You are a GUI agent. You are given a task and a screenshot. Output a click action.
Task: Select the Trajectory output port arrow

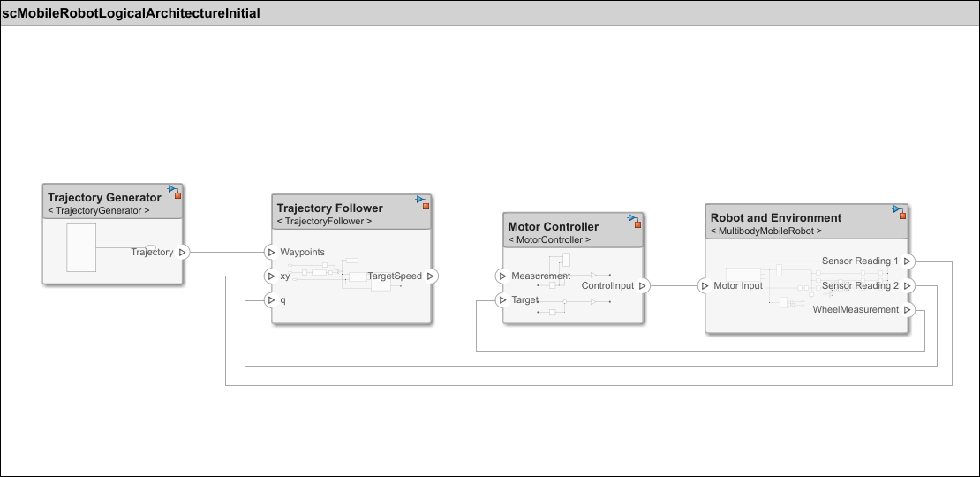[183, 252]
